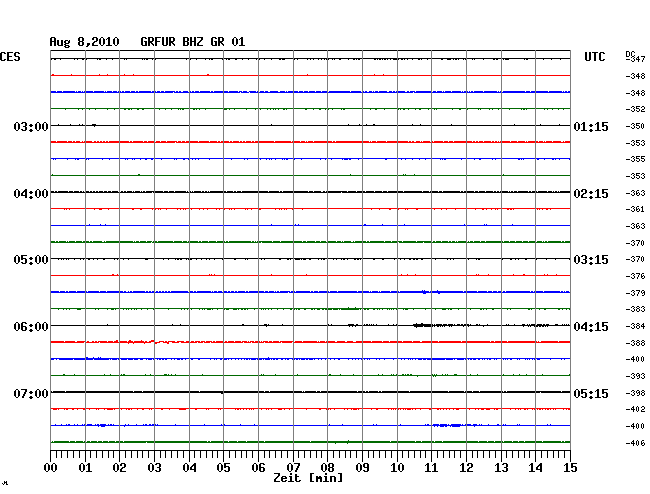The height and width of the screenshot is (494, 650).
Task: Select the "07:00" local time label
Action: (31, 393)
